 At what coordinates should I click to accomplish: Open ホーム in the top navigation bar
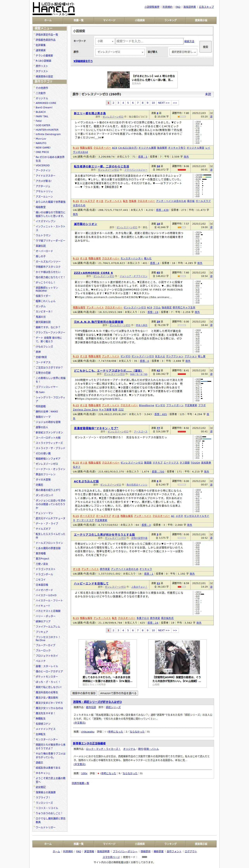coord(48,20)
